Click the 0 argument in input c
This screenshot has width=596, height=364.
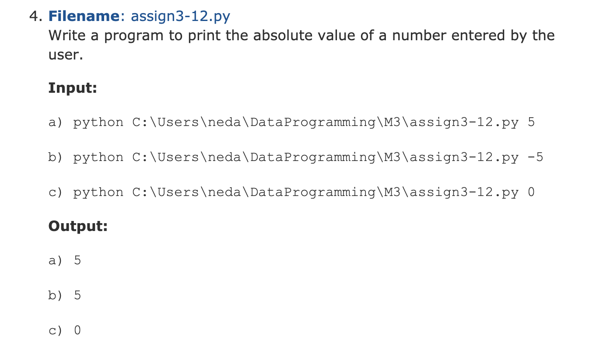point(531,192)
